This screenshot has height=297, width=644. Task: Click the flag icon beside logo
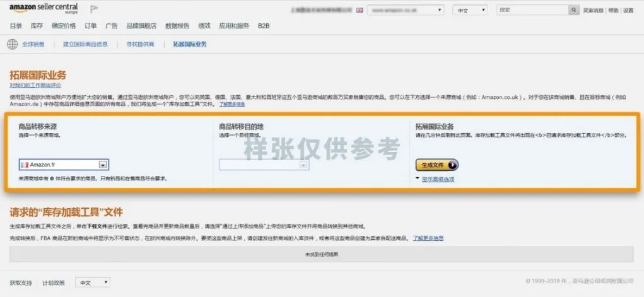94,8
